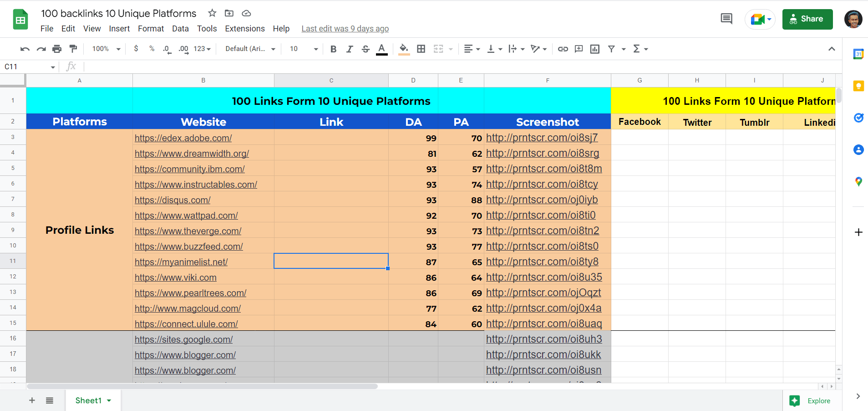Open horizontal align dropdown
The height and width of the screenshot is (411, 868).
472,49
